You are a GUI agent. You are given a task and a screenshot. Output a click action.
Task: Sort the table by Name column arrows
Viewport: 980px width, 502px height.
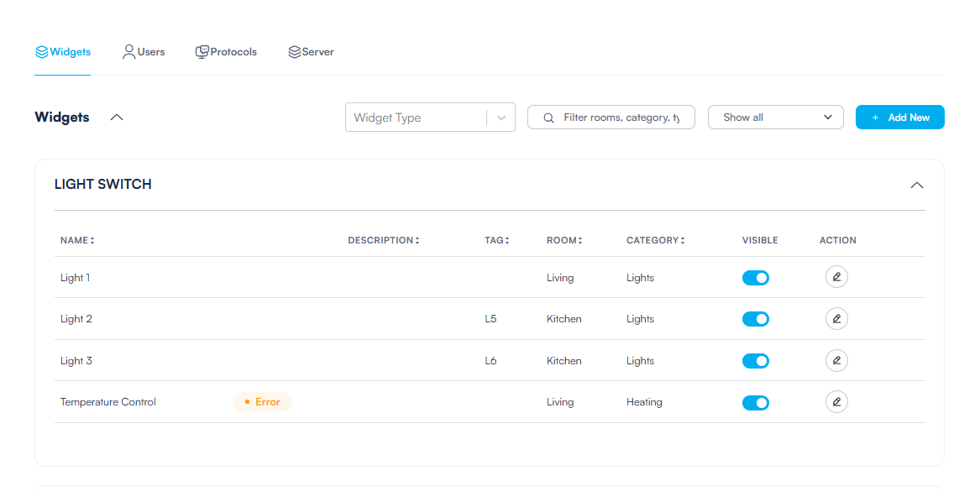click(x=92, y=241)
